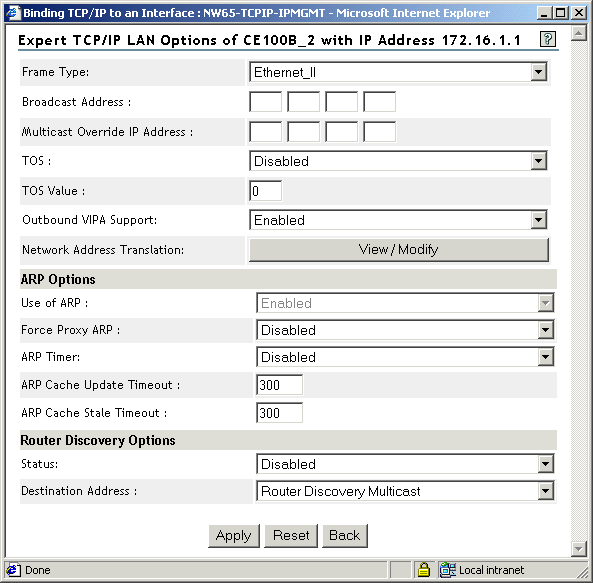Click the security lock icon in status bar
The width and height of the screenshot is (593, 583).
click(424, 569)
